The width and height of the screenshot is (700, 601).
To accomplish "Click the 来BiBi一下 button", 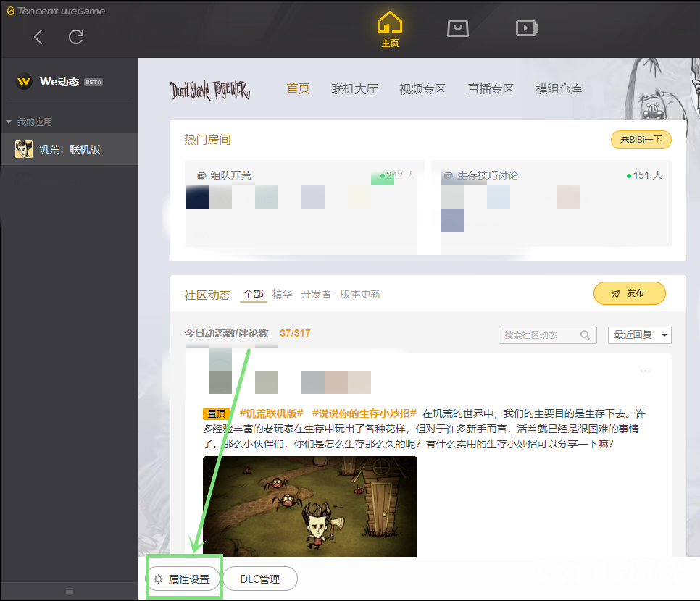I will pyautogui.click(x=641, y=139).
